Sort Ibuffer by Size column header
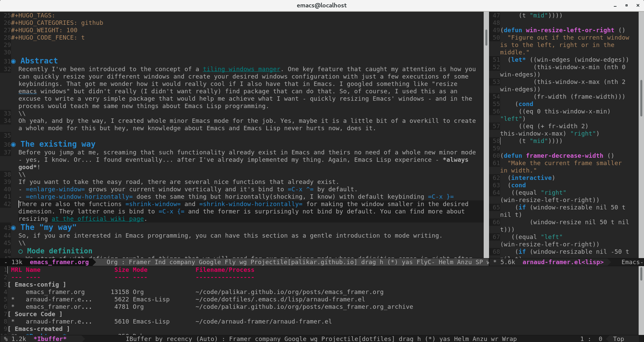Screen dimensions: 644x342 point(121,270)
